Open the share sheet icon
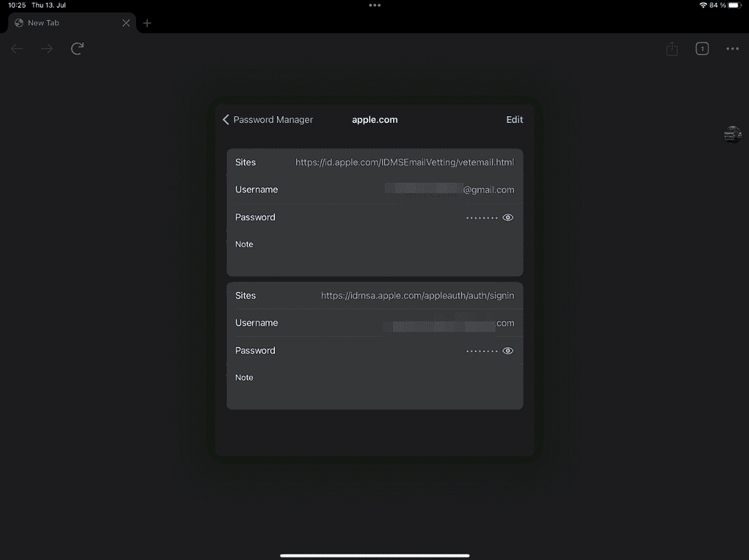This screenshot has width=749, height=560. (672, 48)
